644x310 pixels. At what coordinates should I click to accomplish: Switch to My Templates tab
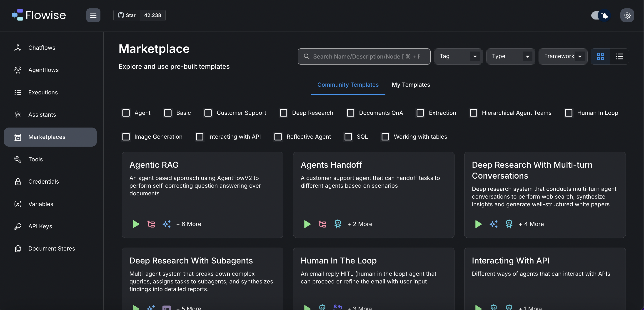[x=411, y=85]
